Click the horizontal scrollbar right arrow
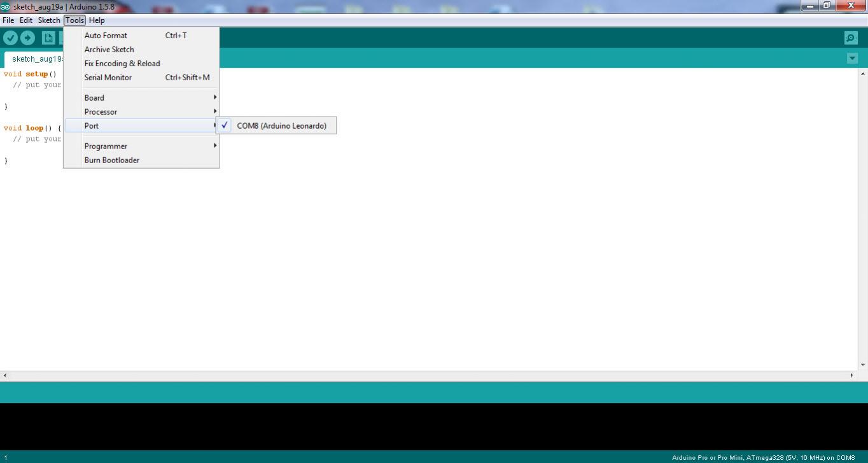This screenshot has height=463, width=868. pos(852,376)
